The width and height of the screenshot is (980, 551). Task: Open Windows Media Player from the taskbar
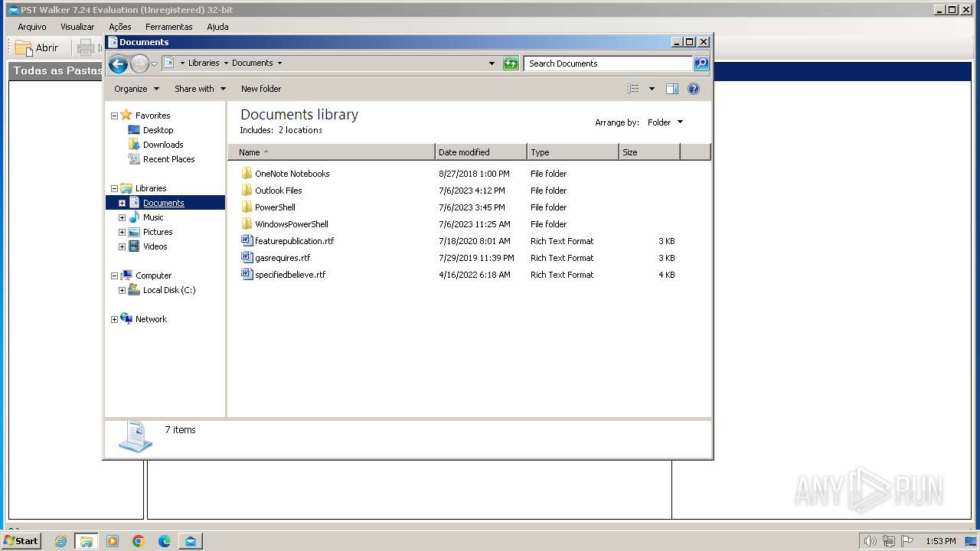point(113,541)
